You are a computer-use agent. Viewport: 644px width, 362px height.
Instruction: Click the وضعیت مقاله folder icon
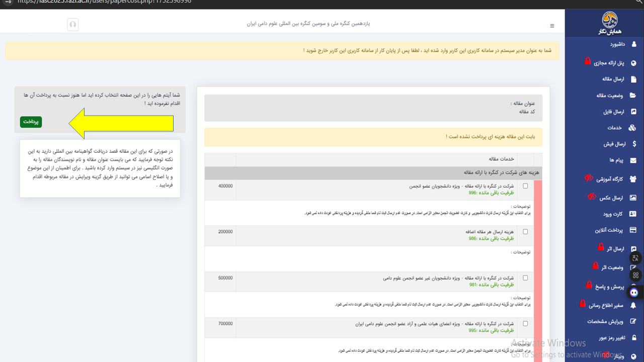(633, 96)
